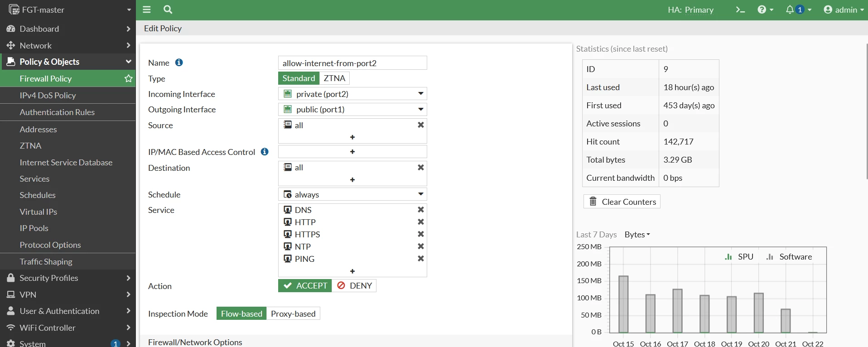Select Flow-based inspection mode
This screenshot has height=347, width=868.
[x=241, y=313]
